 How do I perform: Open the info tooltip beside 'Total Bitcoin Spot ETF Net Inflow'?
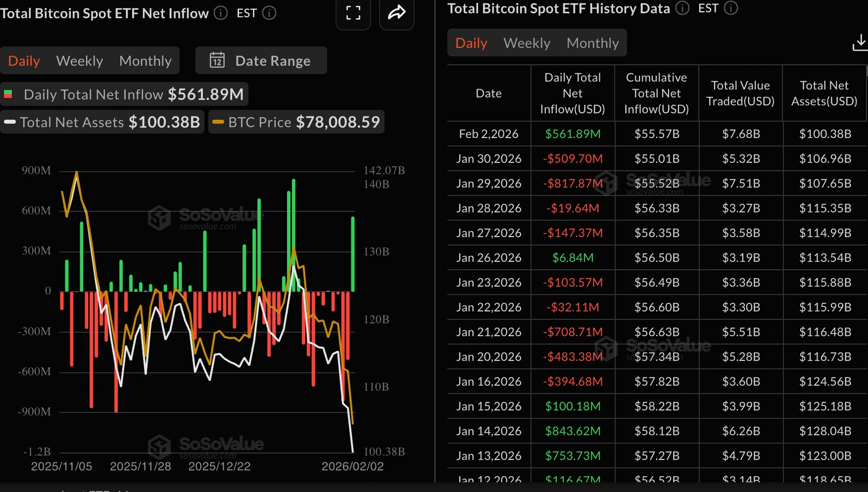click(x=220, y=12)
